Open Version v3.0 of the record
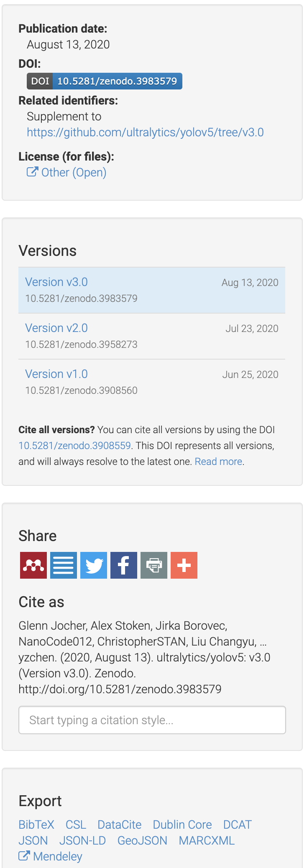The image size is (307, 868). coord(56,282)
